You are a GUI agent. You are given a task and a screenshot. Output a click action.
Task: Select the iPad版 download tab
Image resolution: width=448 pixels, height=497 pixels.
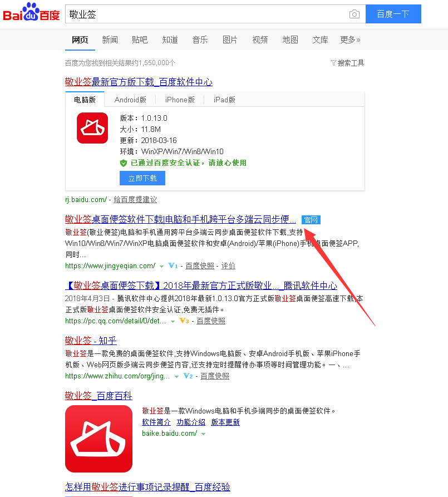coord(224,100)
